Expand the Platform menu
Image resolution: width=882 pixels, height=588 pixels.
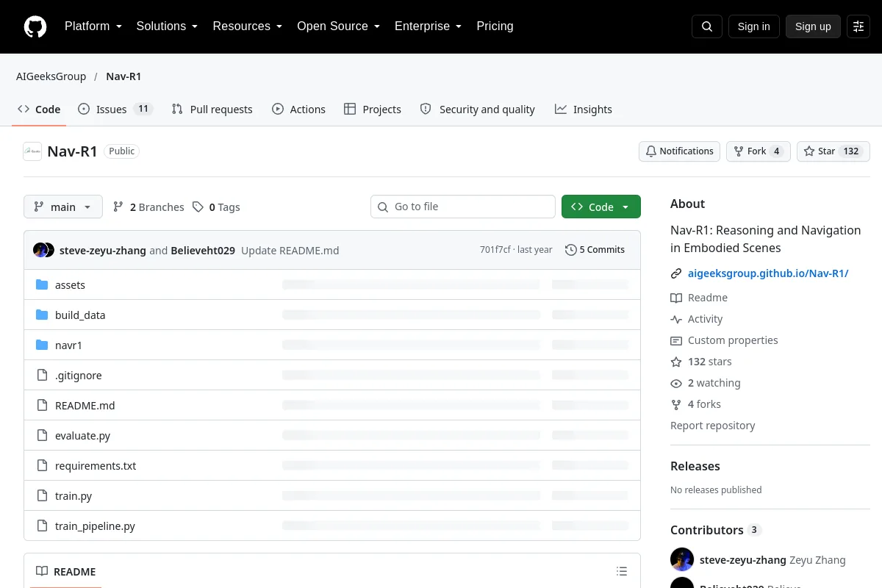[x=93, y=26]
